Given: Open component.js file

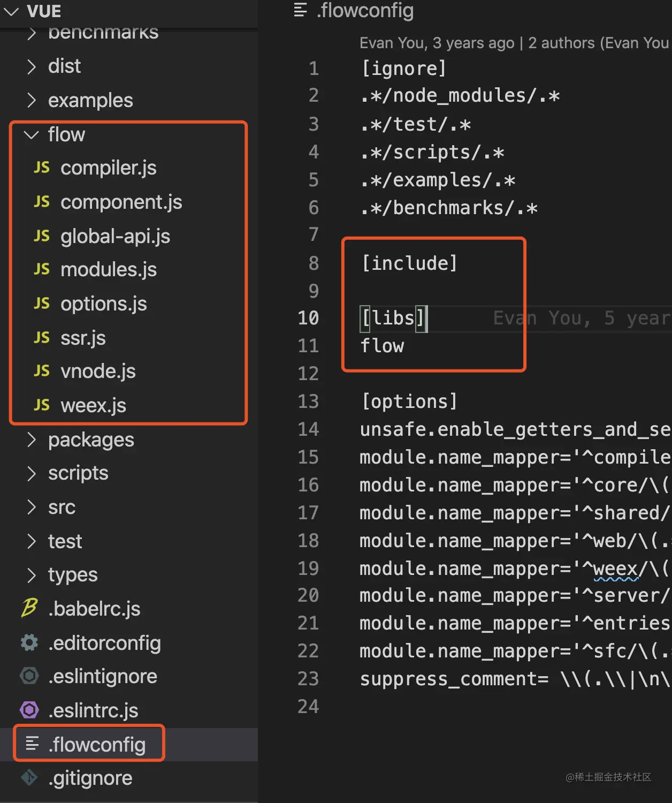Looking at the screenshot, I should 121,202.
